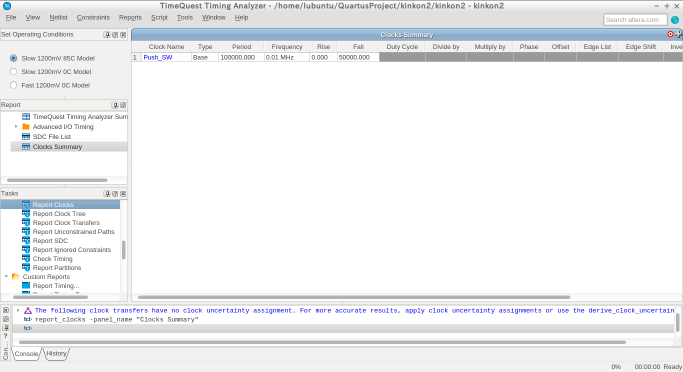Image resolution: width=683 pixels, height=372 pixels.
Task: Close the console panel with its X icon
Action: click(6, 310)
